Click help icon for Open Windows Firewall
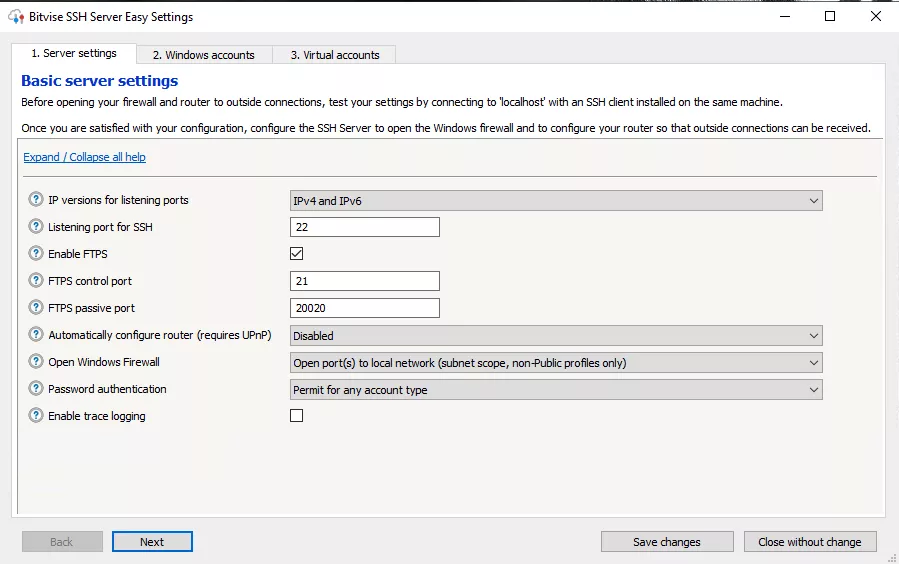This screenshot has height=564, width=899. pyautogui.click(x=37, y=362)
